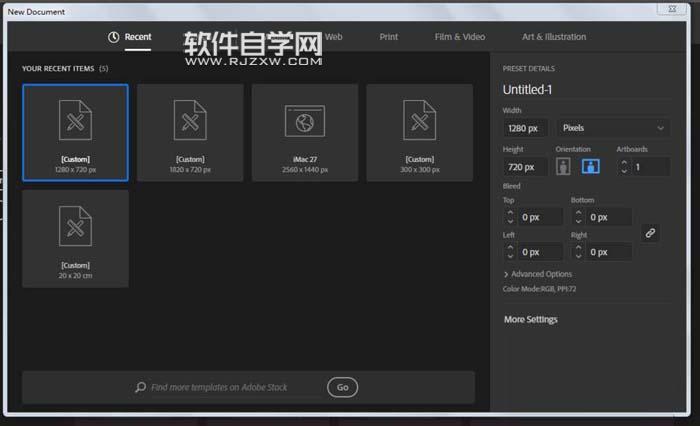Click the search magnifier icon
Image resolution: width=700 pixels, height=426 pixels.
coord(141,387)
